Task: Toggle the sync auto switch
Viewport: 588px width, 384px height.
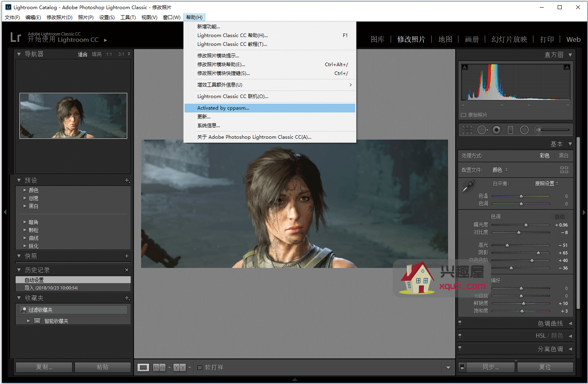Action: tap(462, 367)
